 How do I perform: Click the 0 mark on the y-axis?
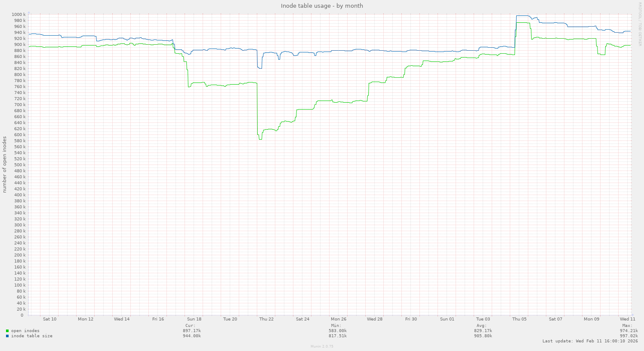tap(22, 314)
